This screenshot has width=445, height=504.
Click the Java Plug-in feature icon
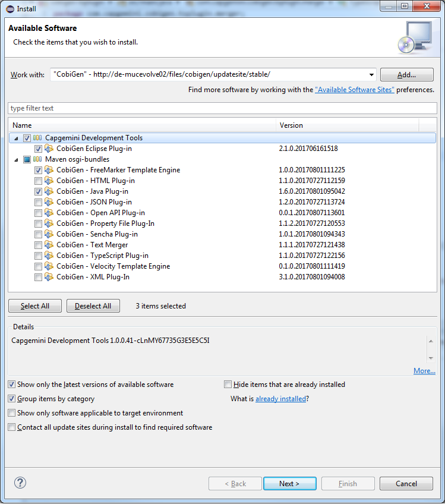pos(49,191)
